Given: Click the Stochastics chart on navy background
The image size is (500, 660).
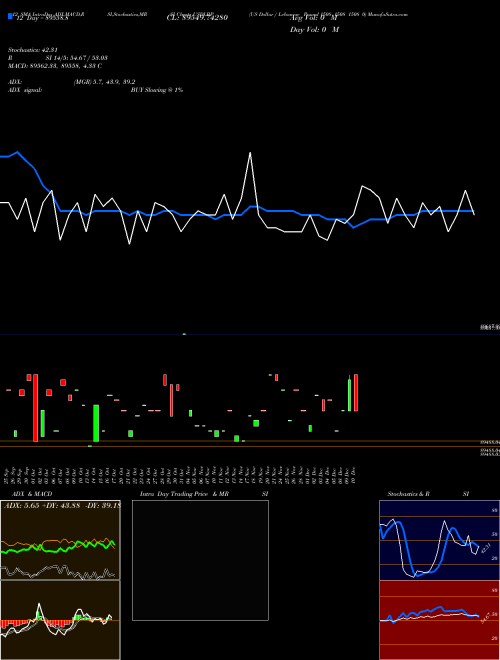Looking at the screenshot, I should (x=439, y=540).
